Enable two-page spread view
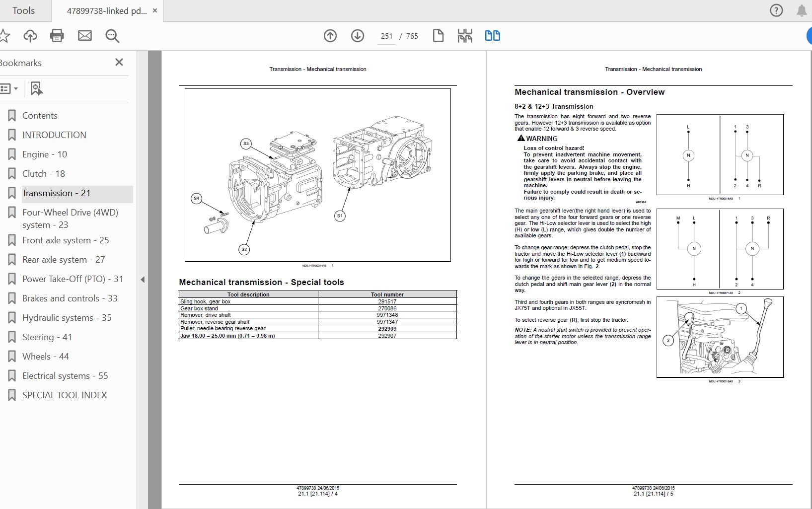The width and height of the screenshot is (812, 509). tap(492, 36)
